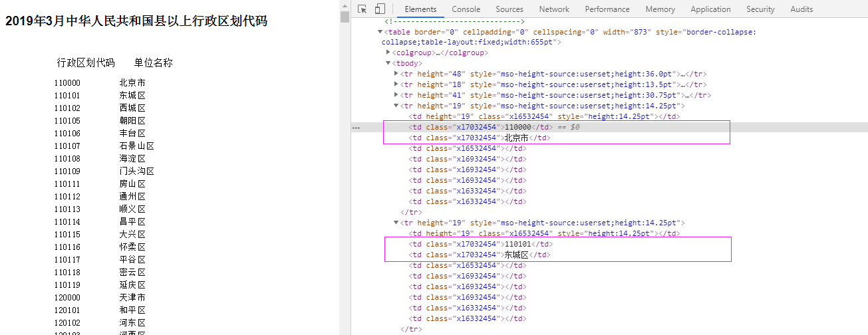Image resolution: width=868 pixels, height=335 pixels.
Task: Open the Console tab
Action: point(466,9)
